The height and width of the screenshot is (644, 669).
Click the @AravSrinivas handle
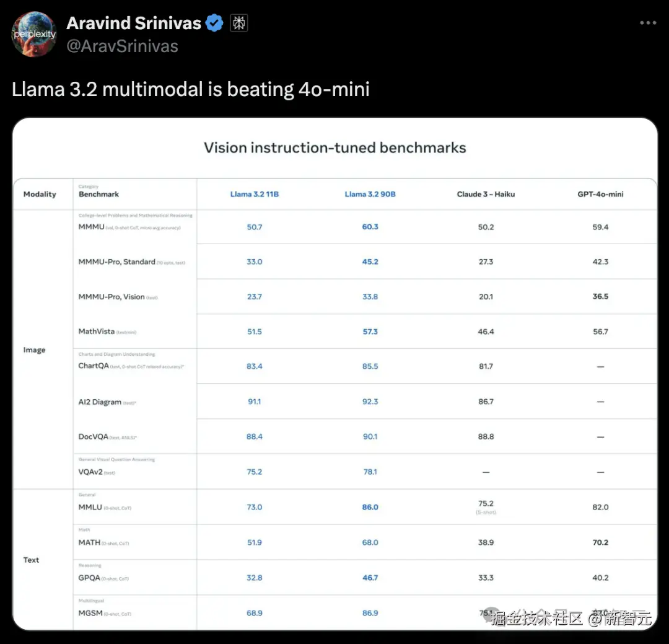pyautogui.click(x=122, y=46)
